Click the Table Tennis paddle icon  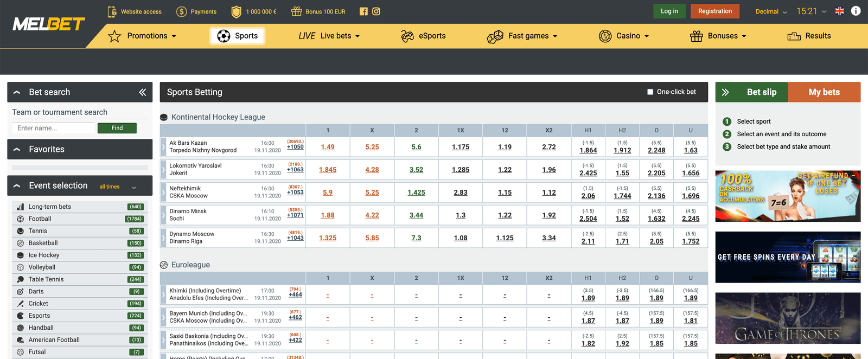(x=20, y=279)
